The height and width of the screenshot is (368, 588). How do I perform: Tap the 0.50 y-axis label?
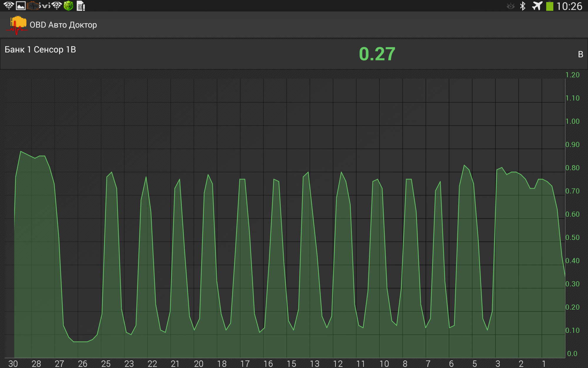572,237
